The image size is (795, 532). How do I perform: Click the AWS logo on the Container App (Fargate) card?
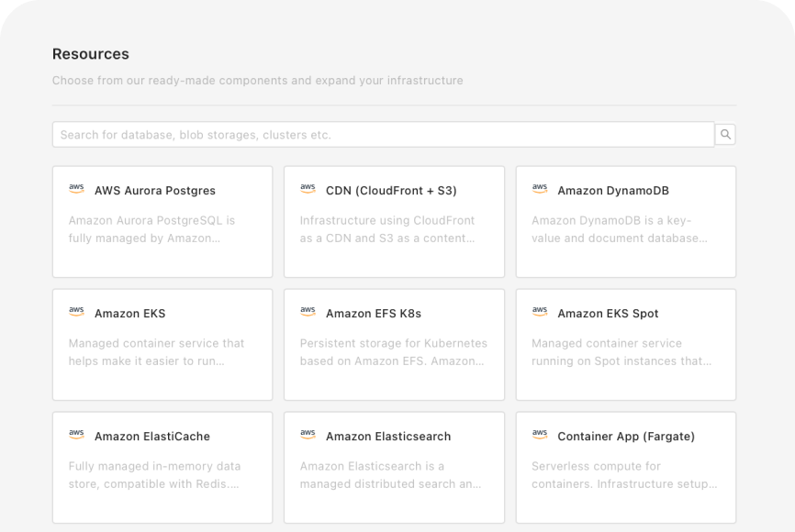[x=540, y=435]
